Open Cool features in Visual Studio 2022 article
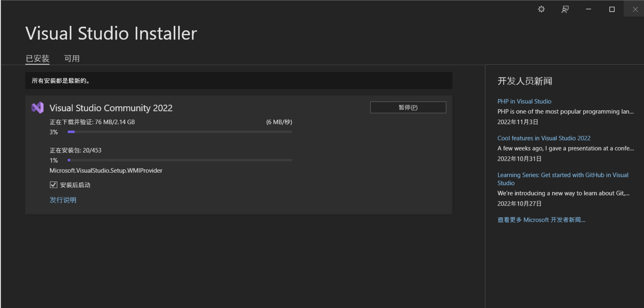 (544, 138)
